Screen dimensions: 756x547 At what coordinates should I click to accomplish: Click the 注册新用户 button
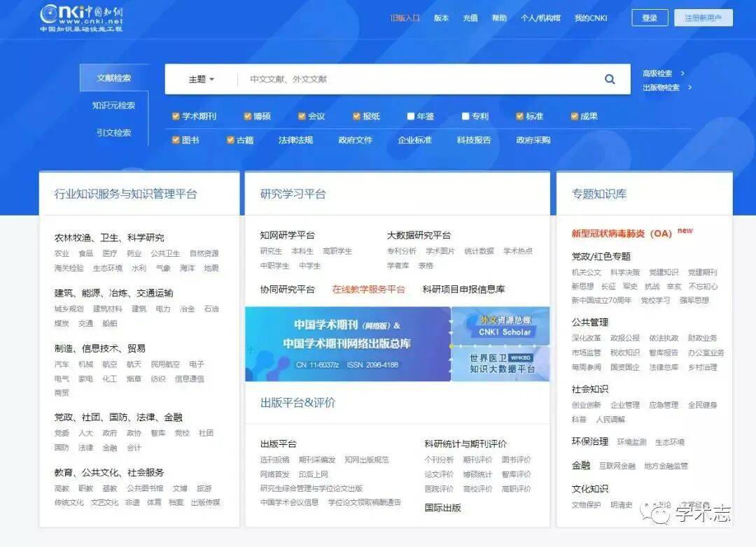click(702, 17)
